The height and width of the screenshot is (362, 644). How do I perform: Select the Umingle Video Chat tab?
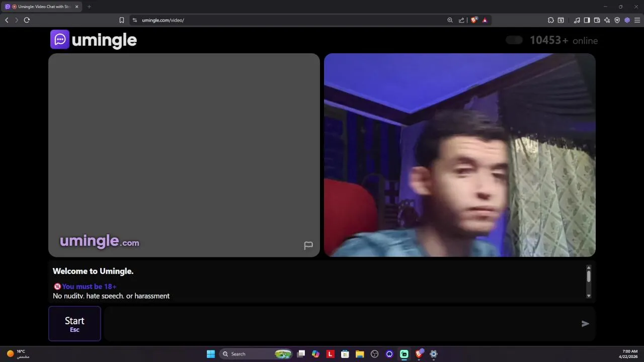click(42, 7)
